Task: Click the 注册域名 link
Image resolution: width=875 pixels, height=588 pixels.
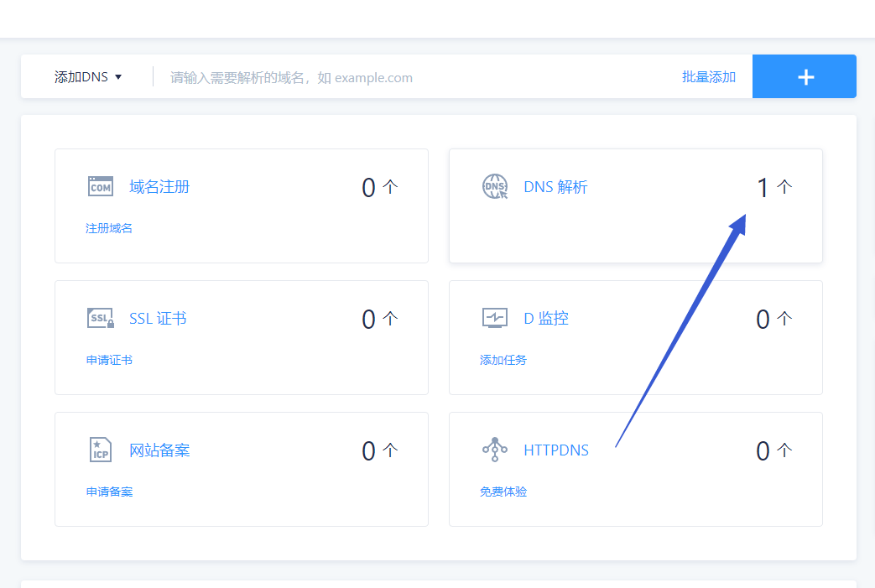Action: point(109,228)
